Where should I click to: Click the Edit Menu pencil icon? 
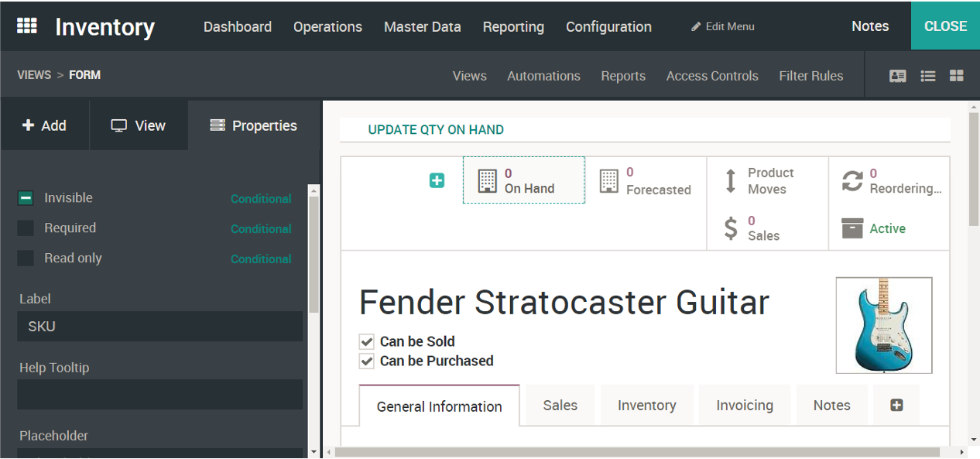pyautogui.click(x=696, y=26)
